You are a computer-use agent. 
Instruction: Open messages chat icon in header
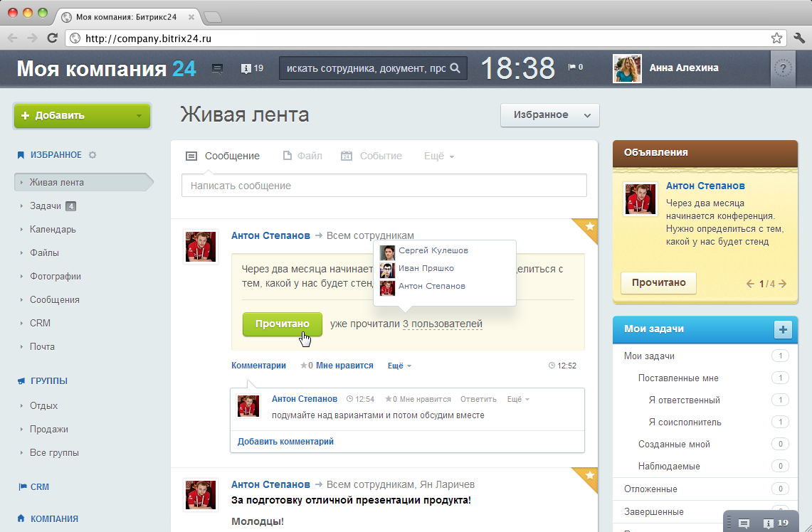point(218,68)
